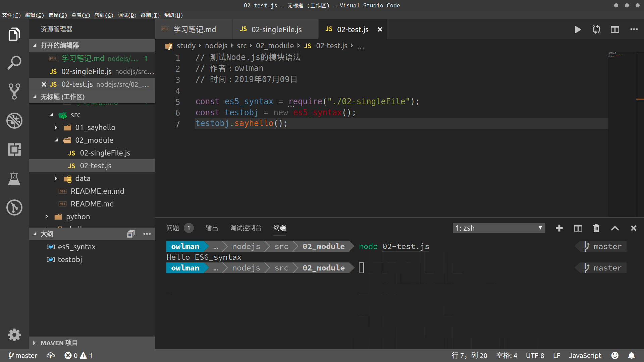This screenshot has width=644, height=362.
Task: Open the Test flask view icon
Action: (14, 178)
